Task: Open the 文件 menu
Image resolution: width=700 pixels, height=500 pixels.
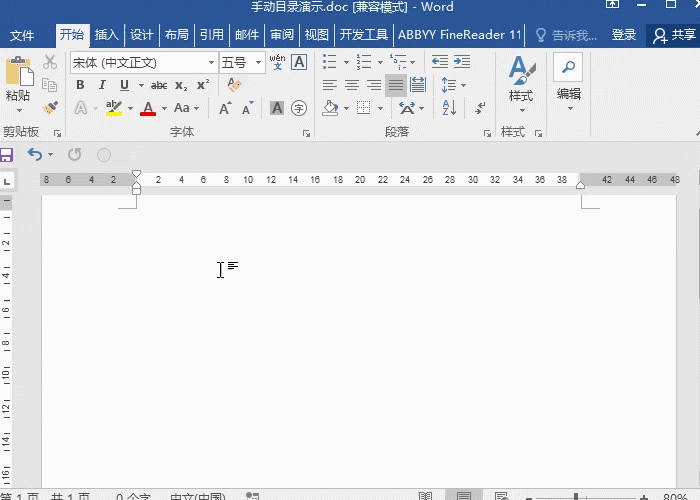Action: pos(22,35)
